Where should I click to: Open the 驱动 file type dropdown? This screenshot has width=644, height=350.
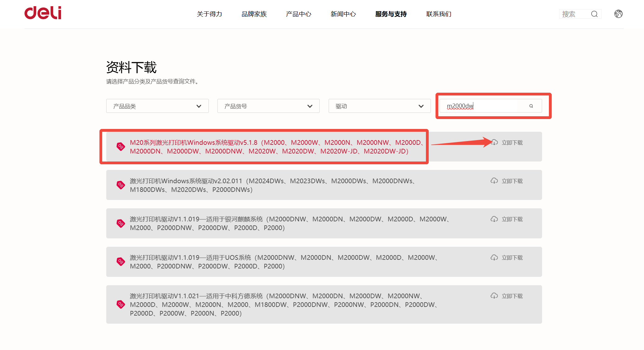pos(379,106)
